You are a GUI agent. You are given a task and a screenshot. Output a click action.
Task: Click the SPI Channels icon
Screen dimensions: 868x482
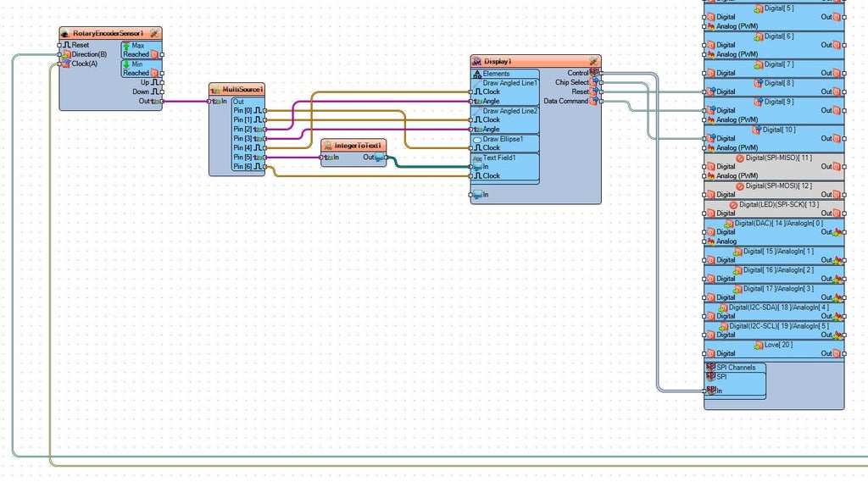click(x=710, y=367)
